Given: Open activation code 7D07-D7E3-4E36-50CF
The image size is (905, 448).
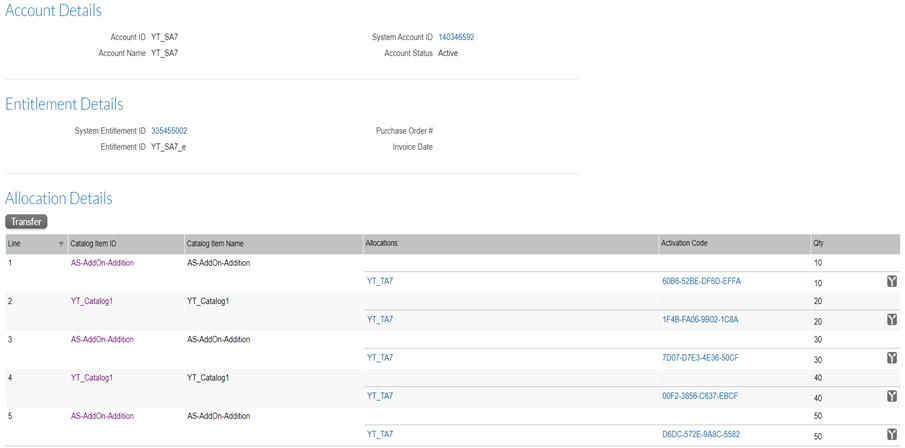Looking at the screenshot, I should point(700,358).
